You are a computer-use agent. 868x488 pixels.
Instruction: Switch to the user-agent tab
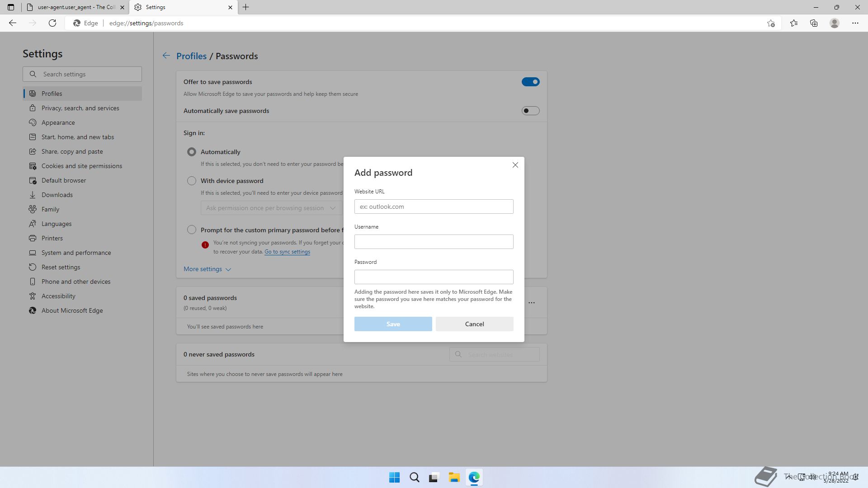75,7
